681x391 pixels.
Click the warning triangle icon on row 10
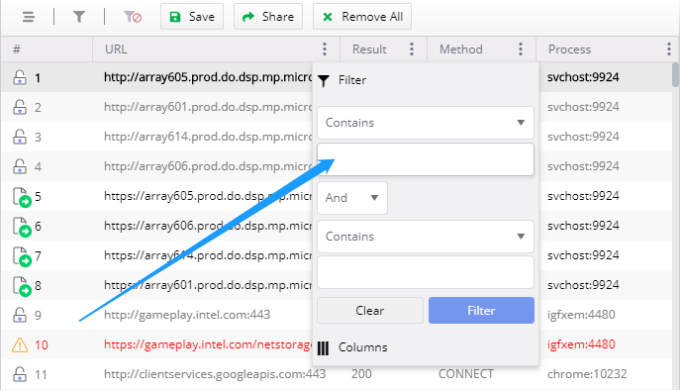(20, 345)
